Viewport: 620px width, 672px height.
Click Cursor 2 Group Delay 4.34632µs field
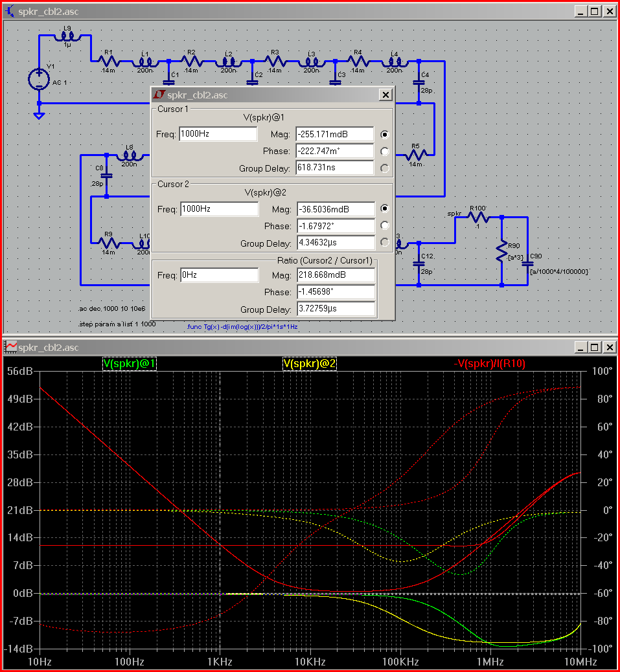coord(336,243)
